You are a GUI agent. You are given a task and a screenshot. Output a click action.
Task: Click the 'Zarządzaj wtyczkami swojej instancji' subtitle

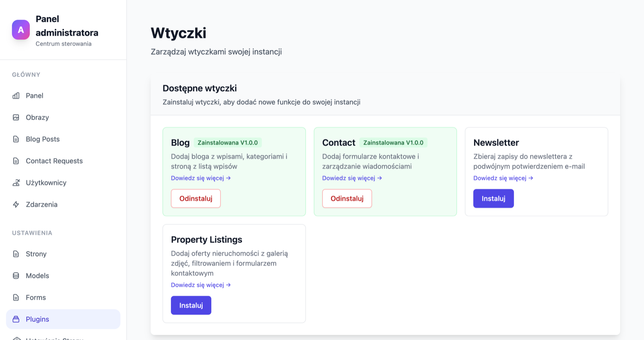coord(216,52)
